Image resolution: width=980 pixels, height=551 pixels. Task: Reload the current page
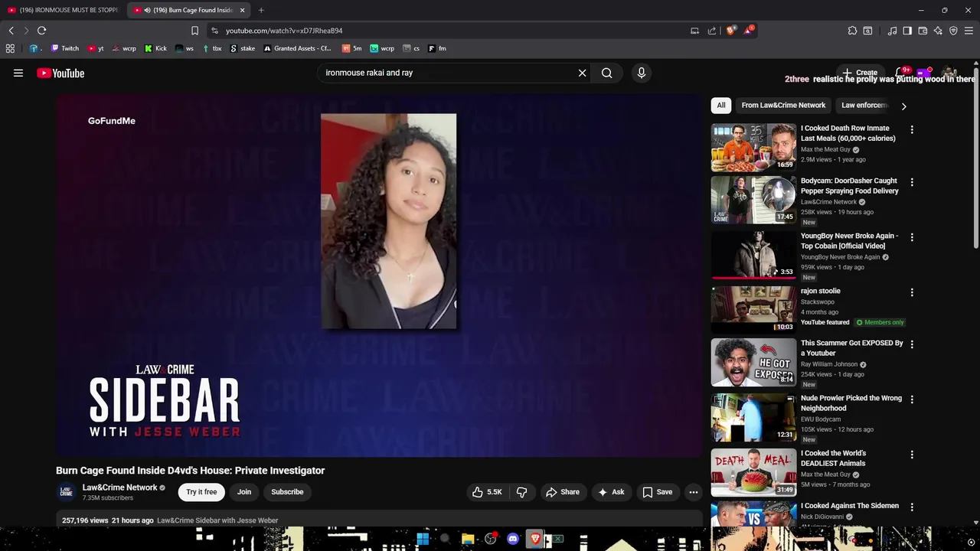coord(41,31)
